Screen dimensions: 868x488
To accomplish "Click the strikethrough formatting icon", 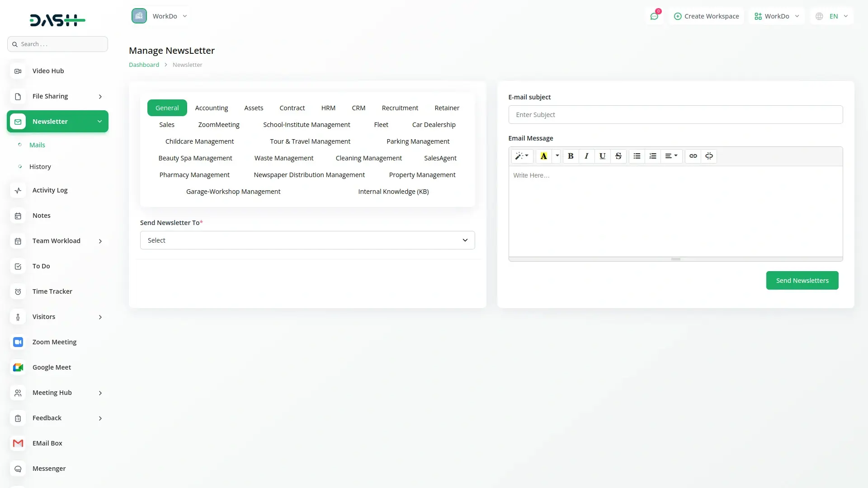I will 618,156.
